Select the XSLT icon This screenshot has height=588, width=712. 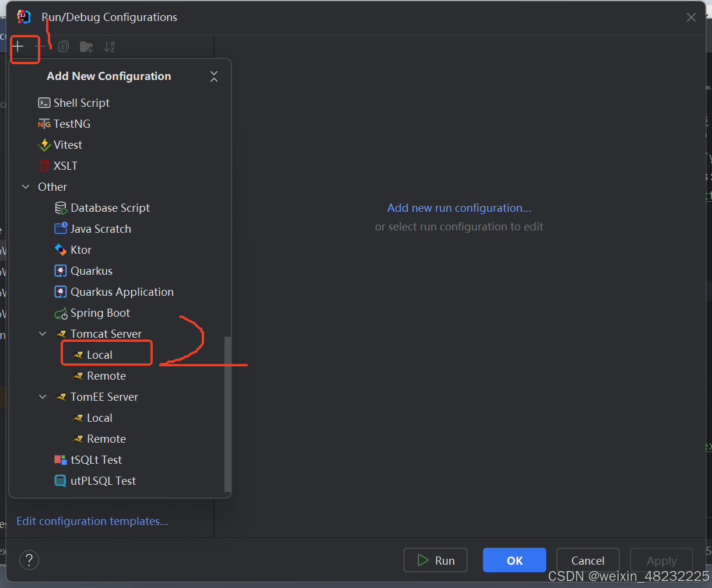tap(44, 166)
